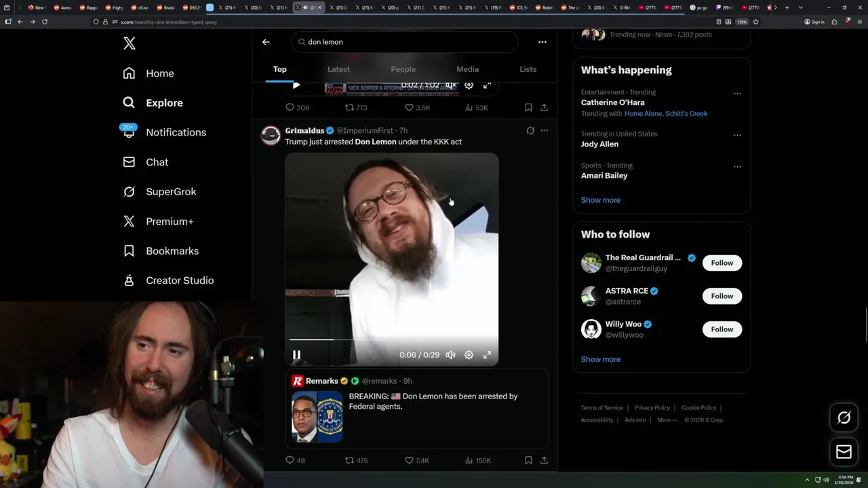Viewport: 868px width, 488px height.
Task: Open Chat from the sidebar
Action: tap(145, 162)
